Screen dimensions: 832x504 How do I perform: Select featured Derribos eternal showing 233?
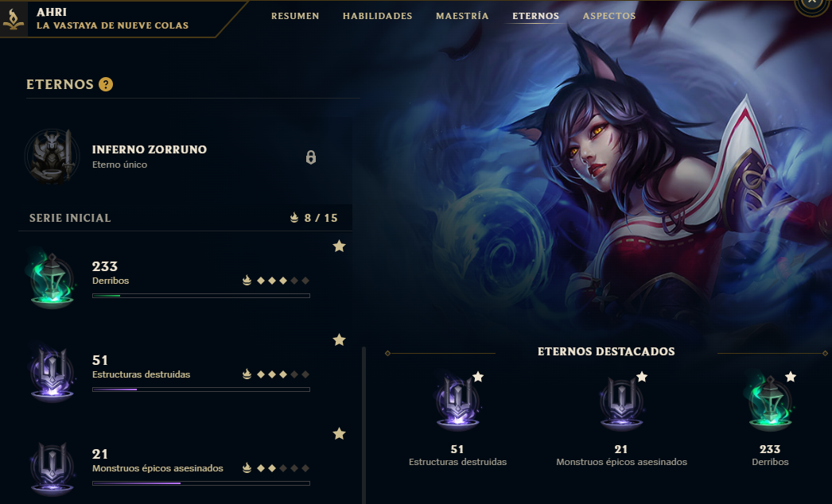(x=770, y=419)
